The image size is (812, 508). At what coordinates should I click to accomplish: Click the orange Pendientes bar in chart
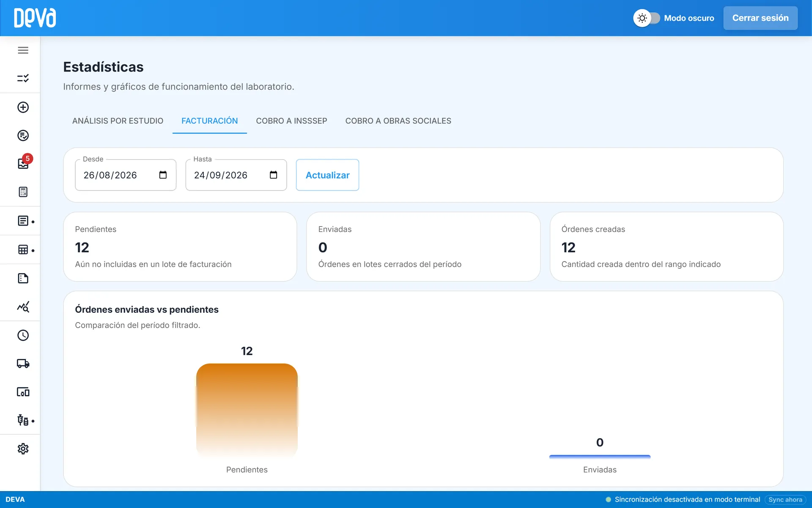[247, 410]
